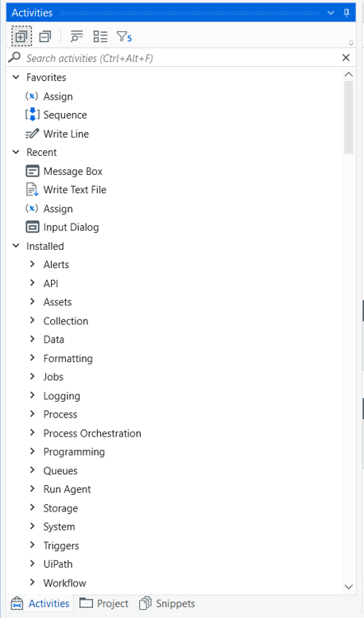The height and width of the screenshot is (618, 364).
Task: Pin the Activities panel
Action: pyautogui.click(x=347, y=13)
